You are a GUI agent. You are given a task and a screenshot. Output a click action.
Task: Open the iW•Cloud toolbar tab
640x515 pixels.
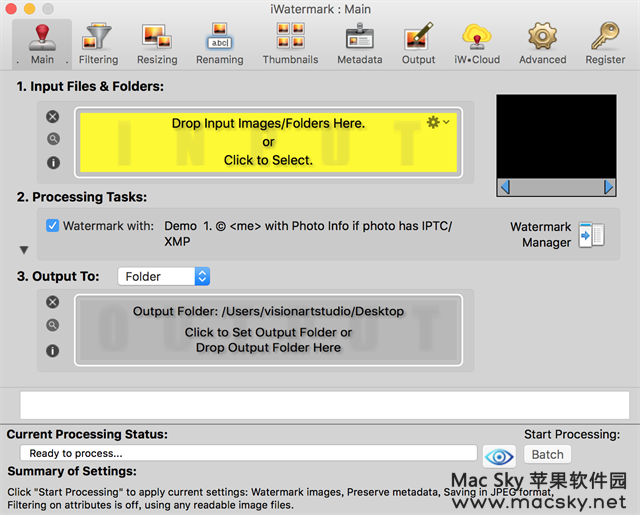(x=477, y=44)
